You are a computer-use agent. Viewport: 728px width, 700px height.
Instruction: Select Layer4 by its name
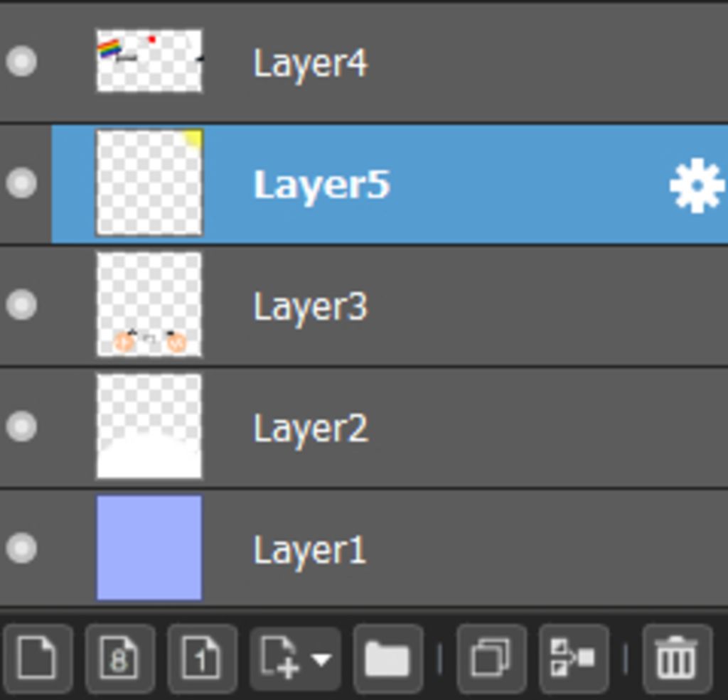tap(310, 63)
